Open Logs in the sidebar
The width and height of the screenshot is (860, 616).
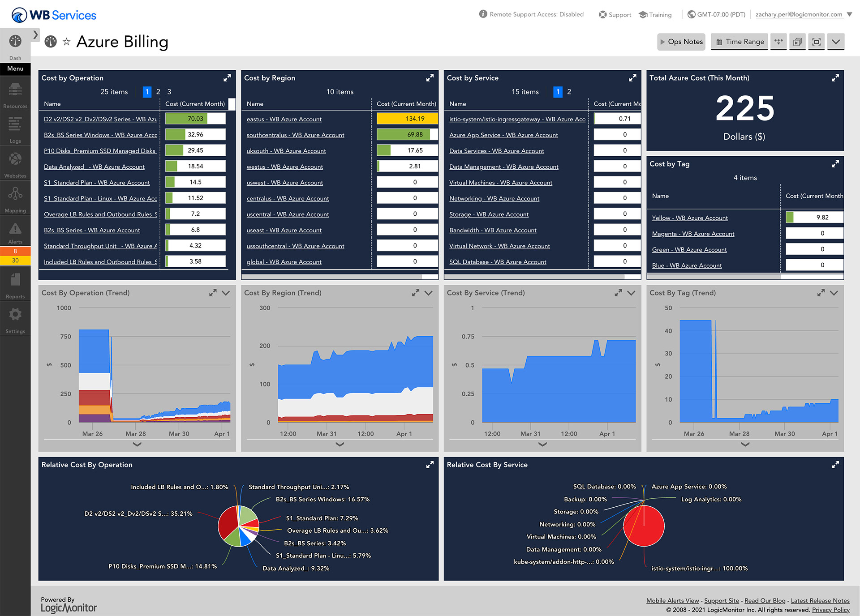[15, 129]
